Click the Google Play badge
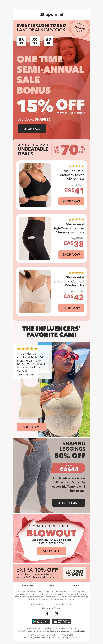The height and width of the screenshot is (644, 103). 41,621
